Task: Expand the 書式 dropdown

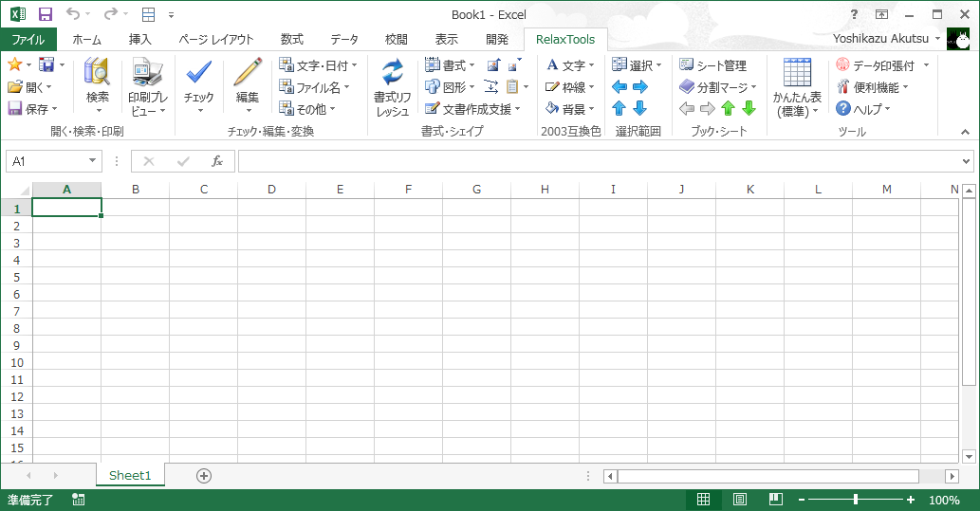Action: pos(472,65)
